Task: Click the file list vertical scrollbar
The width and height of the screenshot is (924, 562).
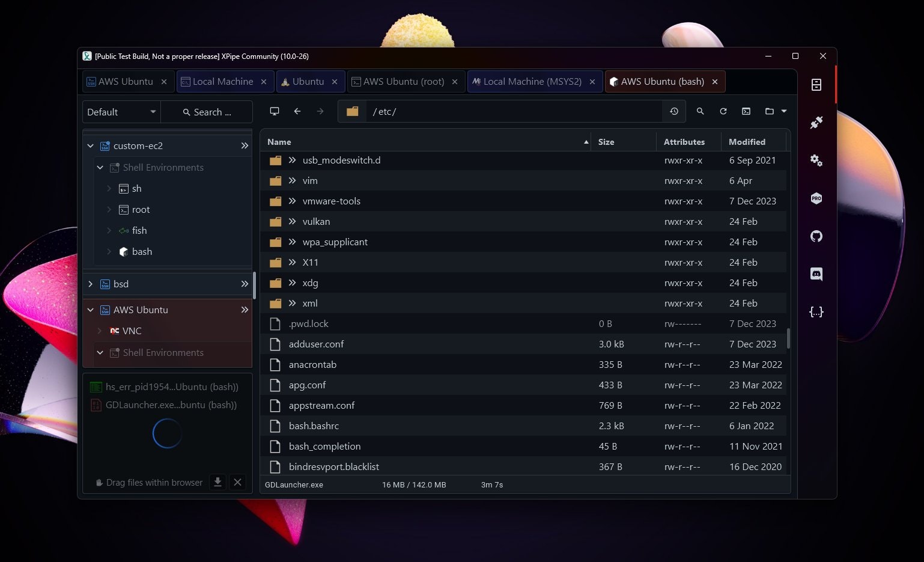Action: pyautogui.click(x=788, y=338)
